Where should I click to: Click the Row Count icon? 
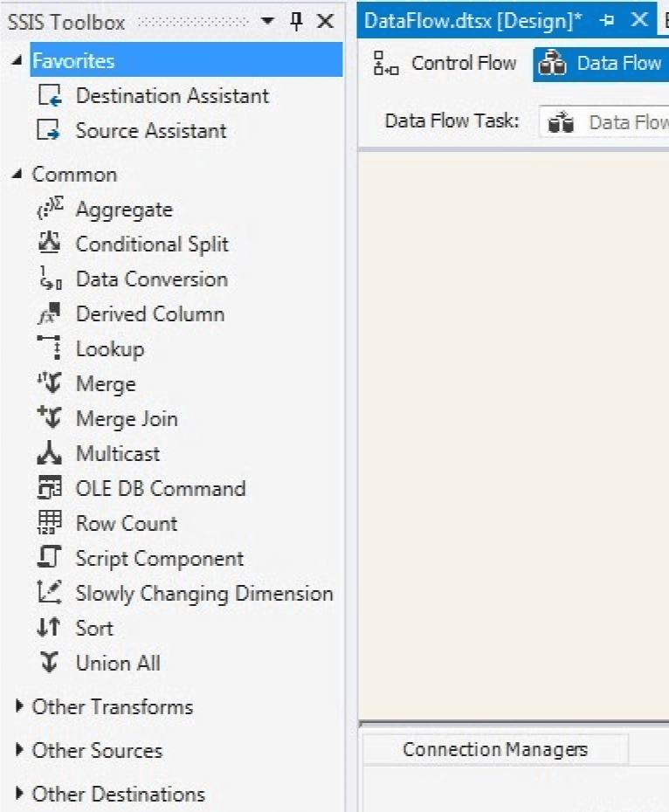pos(47,524)
